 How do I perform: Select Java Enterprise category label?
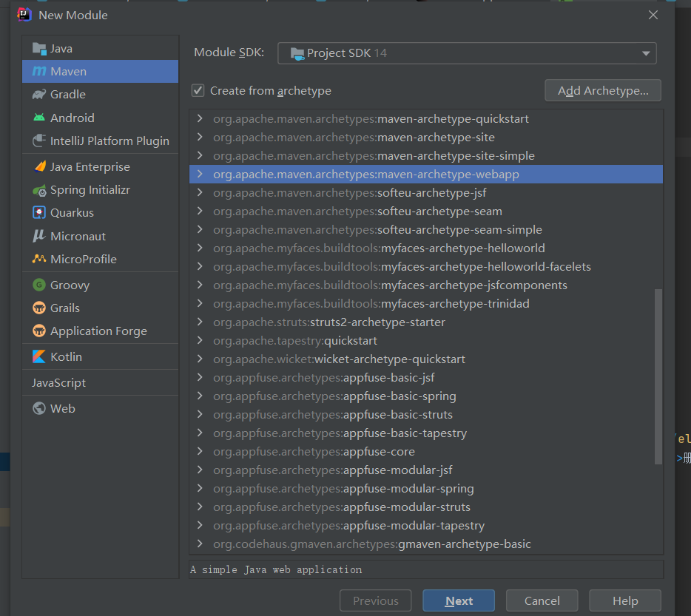(x=90, y=166)
